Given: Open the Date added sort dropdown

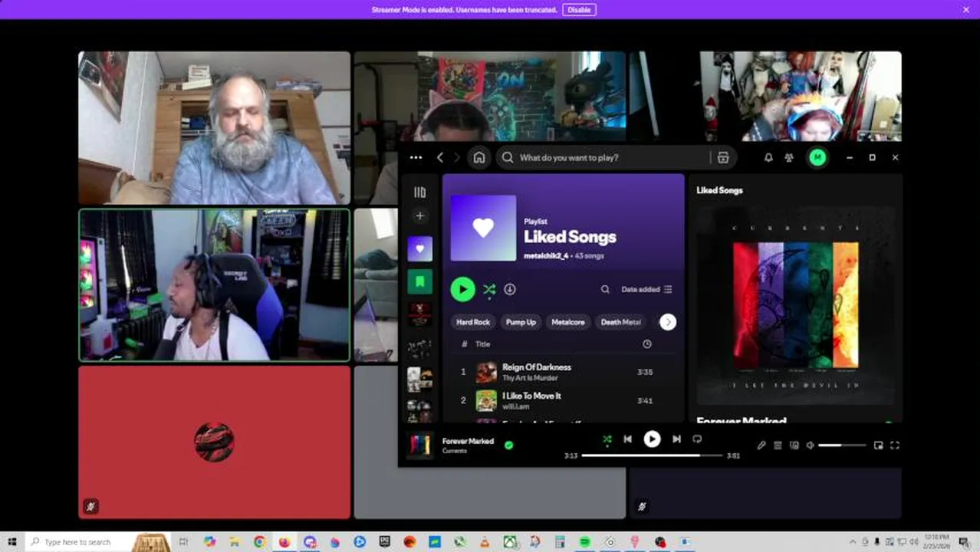Looking at the screenshot, I should pyautogui.click(x=646, y=289).
